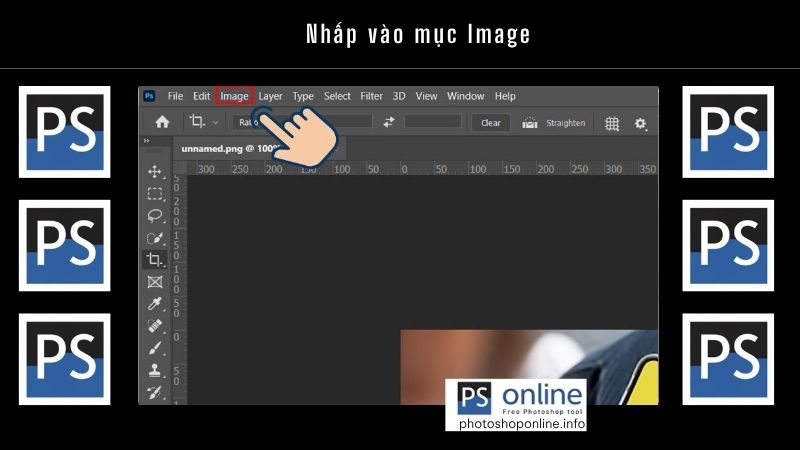Select the Crop tool in toolbar
This screenshot has height=450, width=800.
coord(155,260)
